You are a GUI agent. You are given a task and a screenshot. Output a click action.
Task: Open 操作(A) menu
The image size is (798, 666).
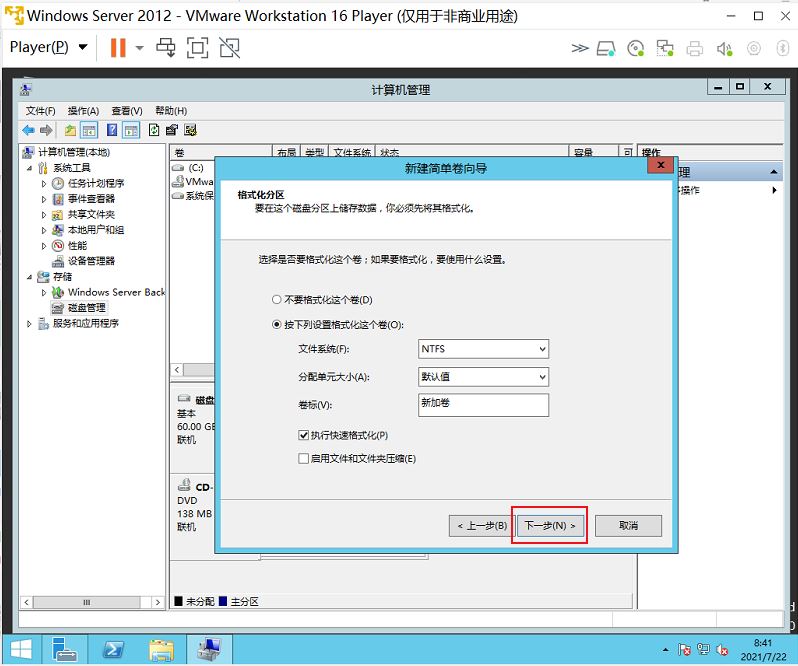point(83,110)
